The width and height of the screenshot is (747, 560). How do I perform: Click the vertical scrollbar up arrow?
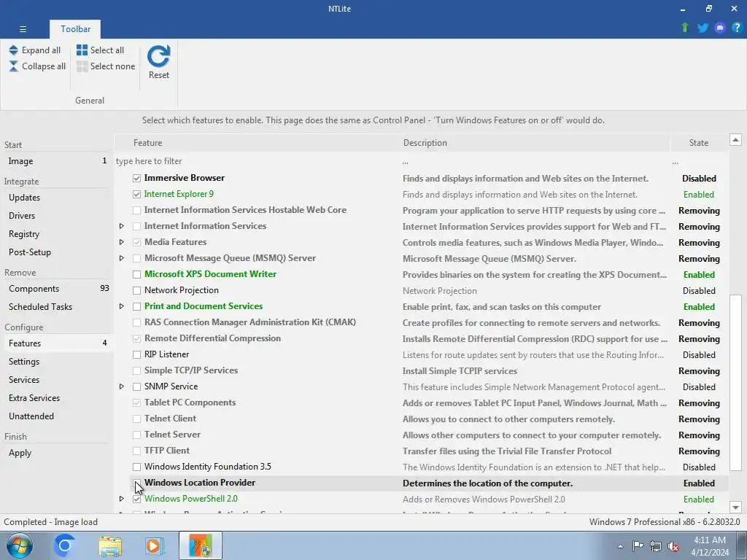tap(735, 139)
